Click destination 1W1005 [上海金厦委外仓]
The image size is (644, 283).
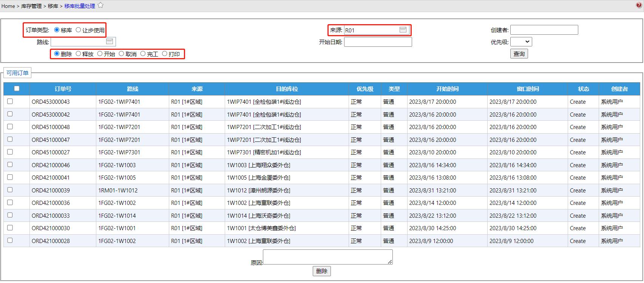pyautogui.click(x=258, y=178)
